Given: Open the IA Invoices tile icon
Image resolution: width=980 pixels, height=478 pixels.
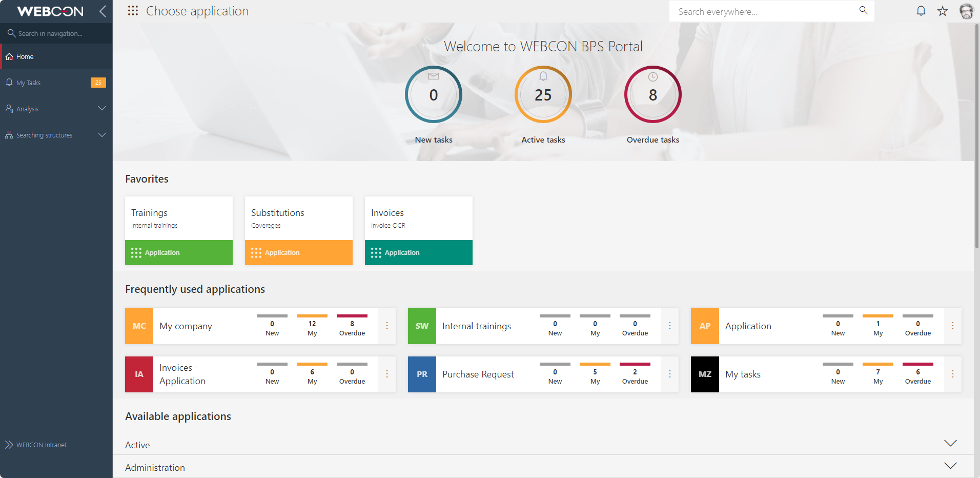Looking at the screenshot, I should [x=139, y=374].
